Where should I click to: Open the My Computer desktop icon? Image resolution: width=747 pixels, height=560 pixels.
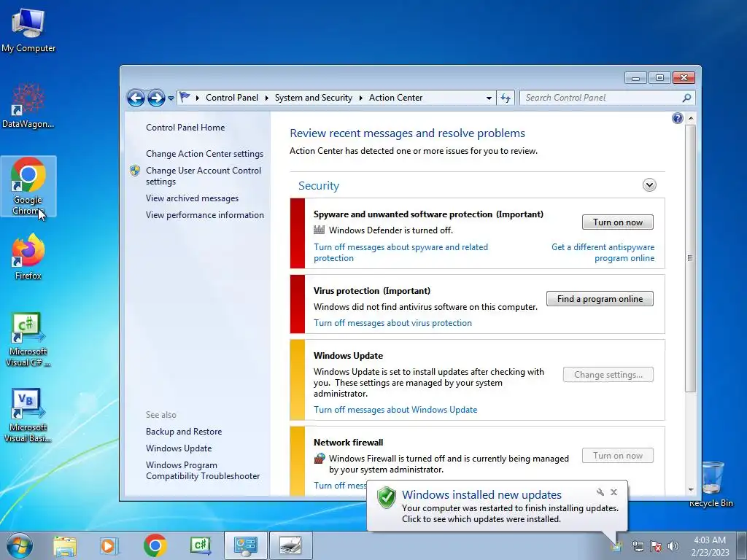pyautogui.click(x=28, y=29)
